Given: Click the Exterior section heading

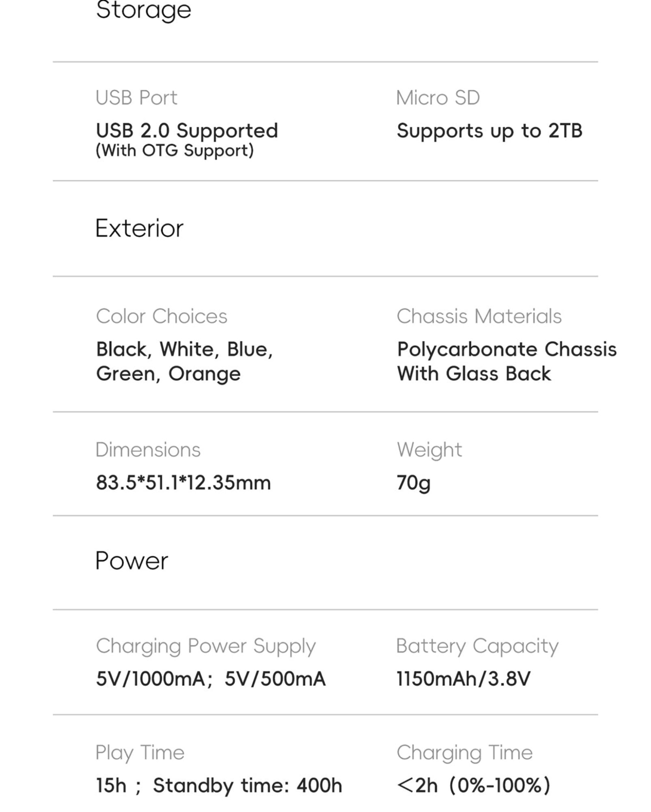Looking at the screenshot, I should (139, 228).
